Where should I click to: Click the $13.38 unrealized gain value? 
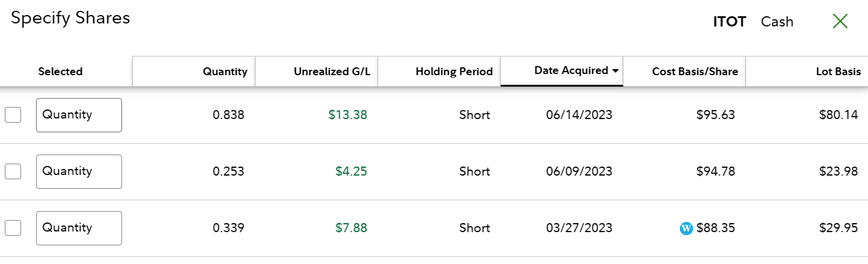coord(347,115)
